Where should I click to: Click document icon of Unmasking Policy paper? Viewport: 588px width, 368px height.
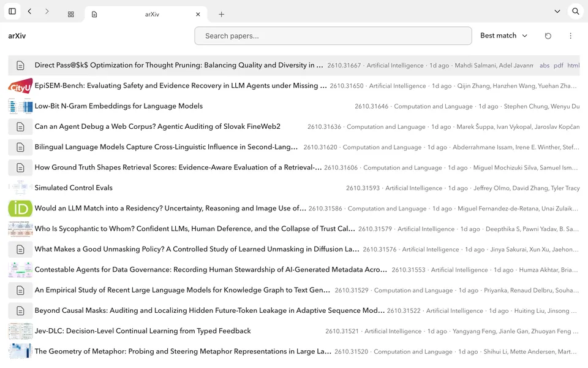coord(20,250)
